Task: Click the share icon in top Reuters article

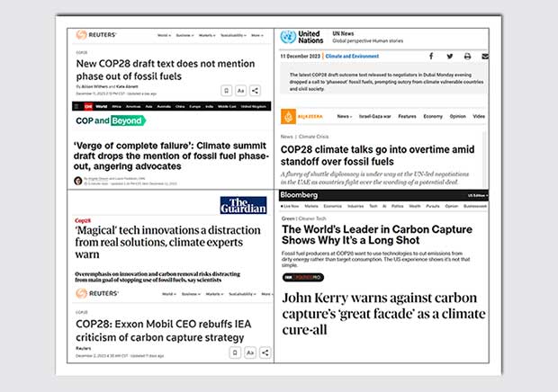Action: click(256, 91)
